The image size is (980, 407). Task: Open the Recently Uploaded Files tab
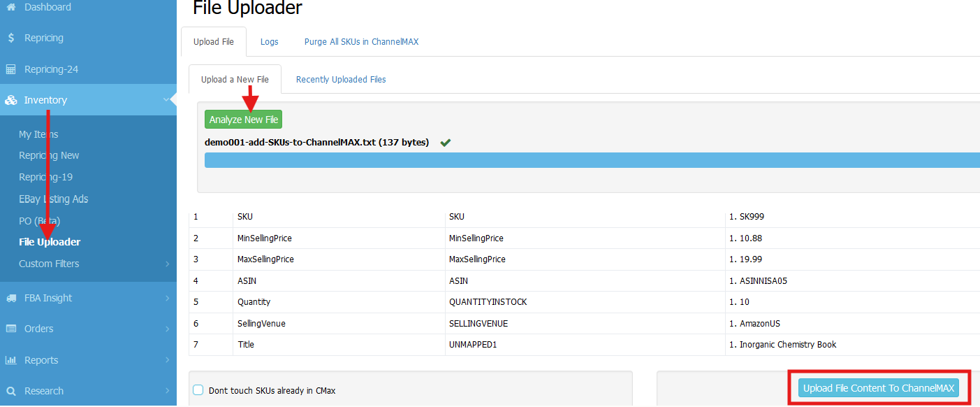pos(341,80)
